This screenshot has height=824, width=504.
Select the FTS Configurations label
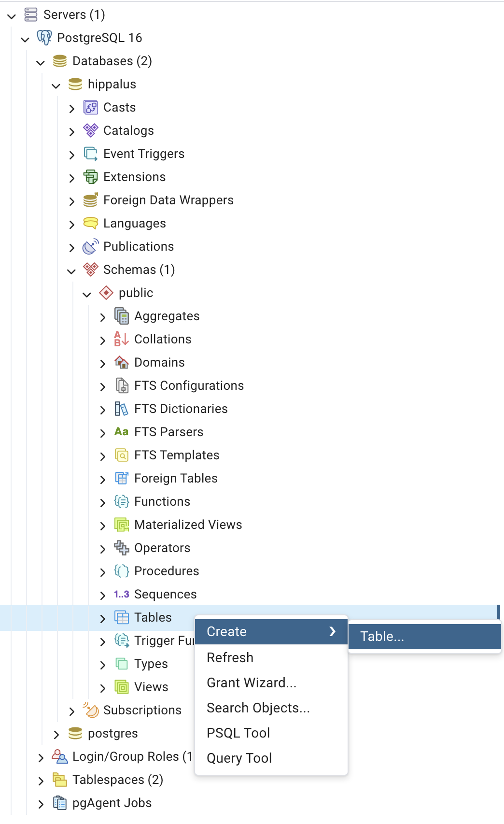(189, 385)
